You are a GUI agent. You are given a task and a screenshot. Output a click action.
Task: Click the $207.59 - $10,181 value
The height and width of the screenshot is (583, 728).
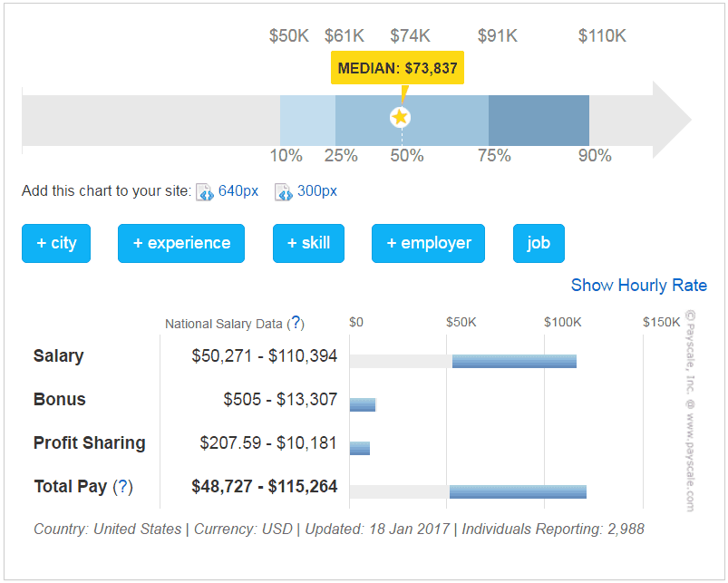tap(267, 442)
